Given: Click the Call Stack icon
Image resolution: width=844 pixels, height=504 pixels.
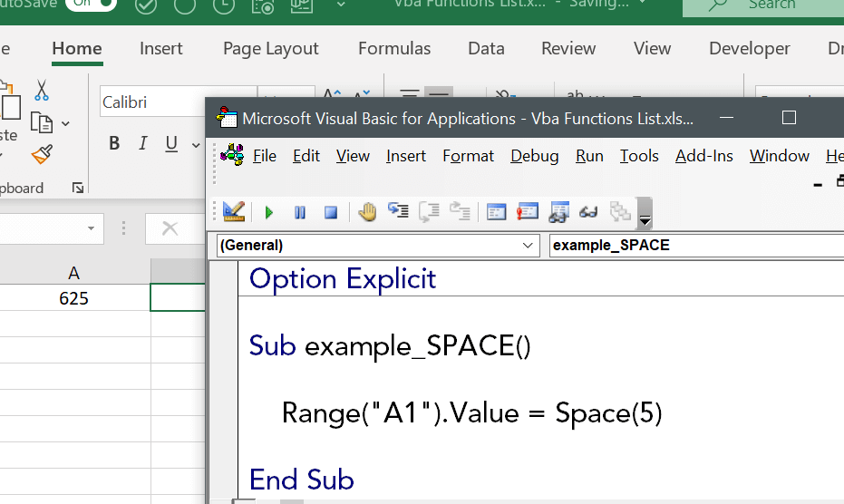Looking at the screenshot, I should (x=620, y=211).
